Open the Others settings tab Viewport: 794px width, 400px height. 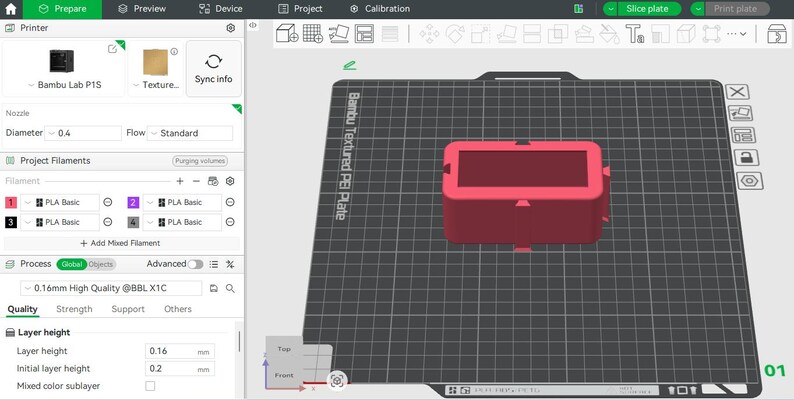pyautogui.click(x=178, y=309)
